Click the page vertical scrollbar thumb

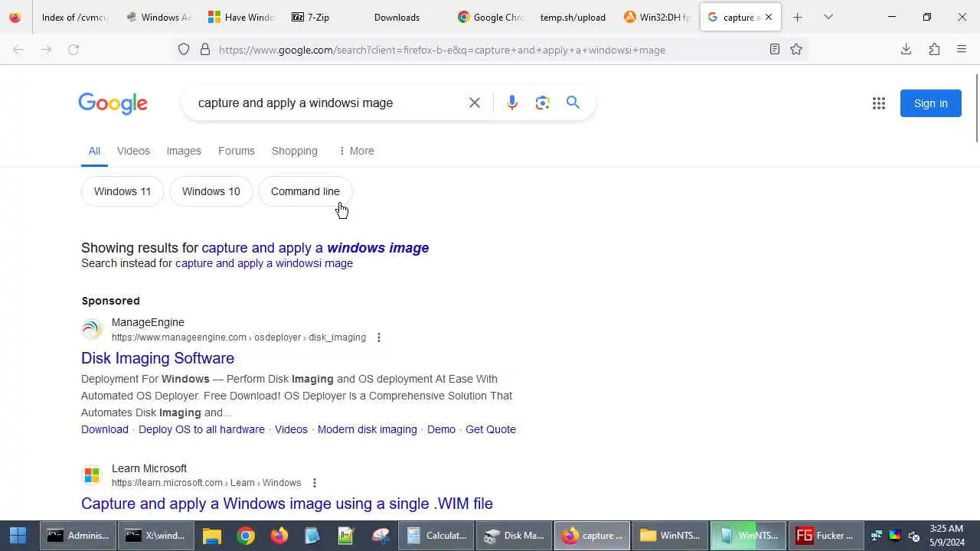click(x=976, y=107)
